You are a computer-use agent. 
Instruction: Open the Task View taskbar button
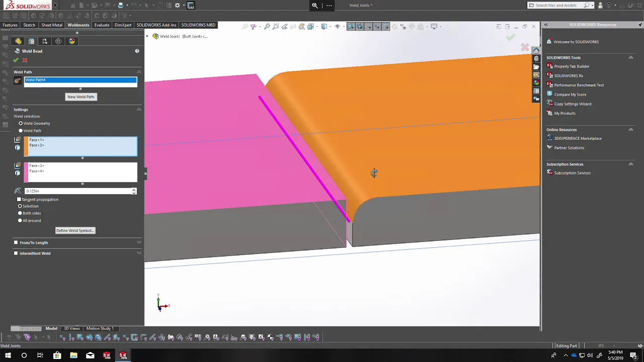pyautogui.click(x=40, y=355)
